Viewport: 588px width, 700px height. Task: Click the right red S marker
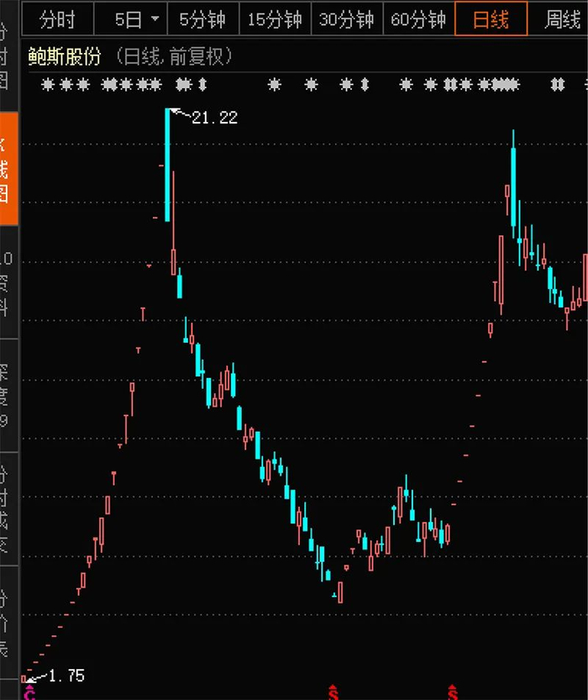(453, 692)
